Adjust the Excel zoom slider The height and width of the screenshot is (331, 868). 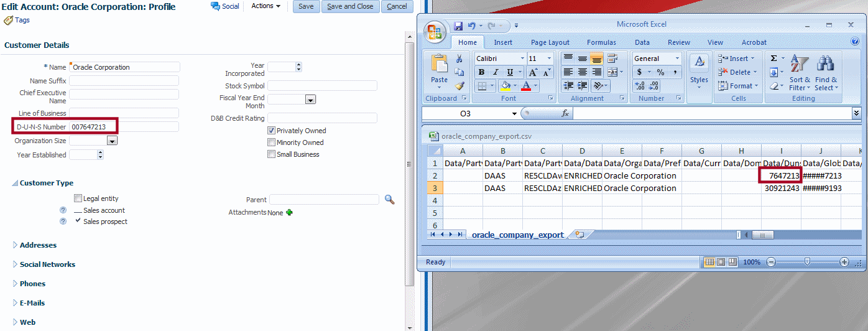806,262
